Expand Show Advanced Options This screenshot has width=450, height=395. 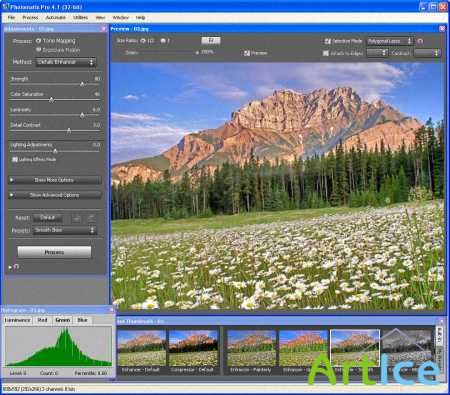55,195
